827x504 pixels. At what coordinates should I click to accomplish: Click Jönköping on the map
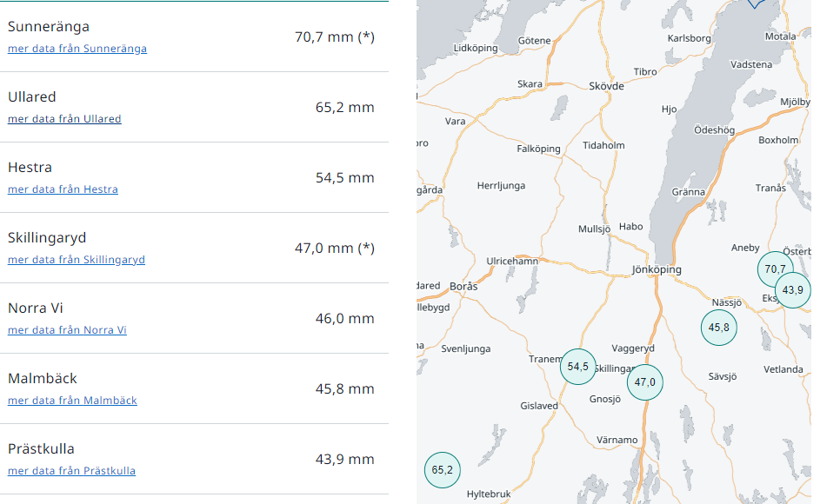pos(657,269)
